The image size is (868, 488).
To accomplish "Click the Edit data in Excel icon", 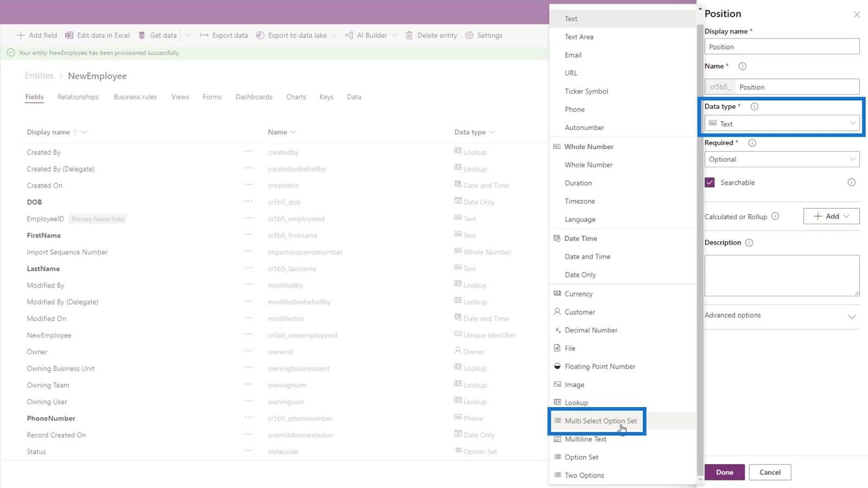I will pyautogui.click(x=69, y=35).
